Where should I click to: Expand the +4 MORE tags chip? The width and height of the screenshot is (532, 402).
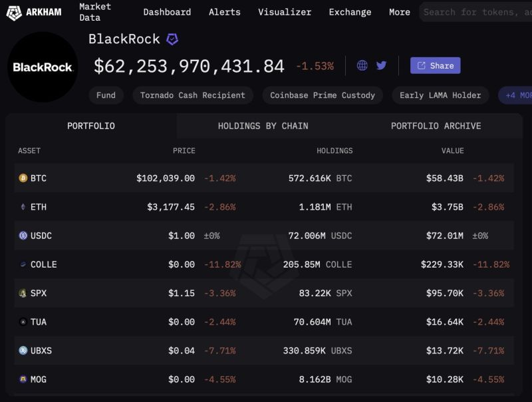pos(515,95)
